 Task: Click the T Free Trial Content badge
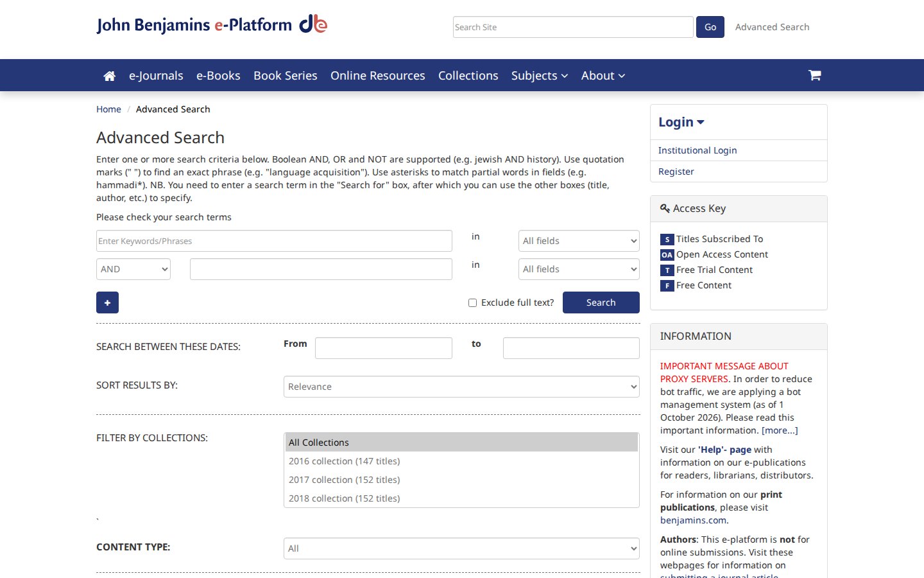coord(667,270)
